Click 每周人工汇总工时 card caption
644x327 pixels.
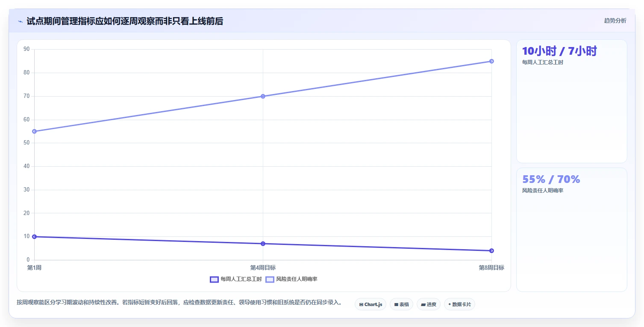coord(543,62)
